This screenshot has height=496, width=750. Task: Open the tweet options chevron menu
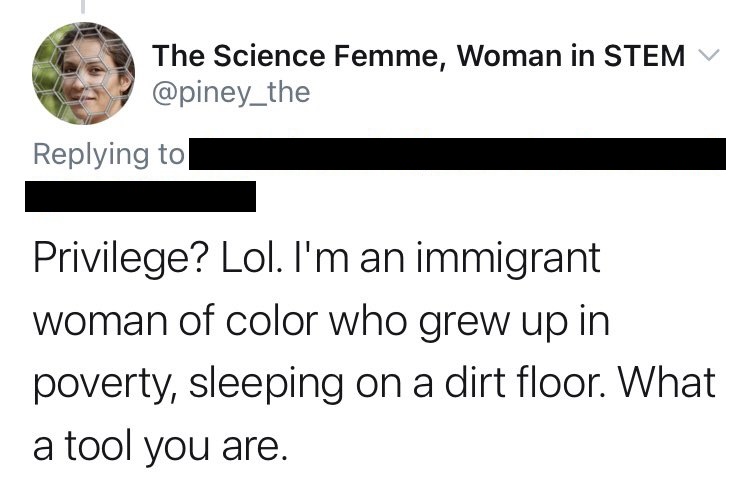tap(707, 56)
